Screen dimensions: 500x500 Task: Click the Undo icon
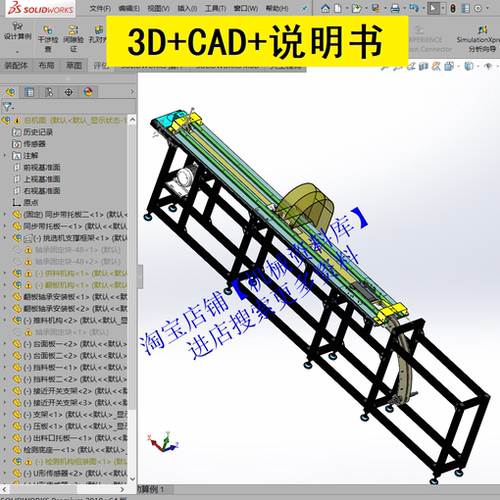[x=414, y=8]
